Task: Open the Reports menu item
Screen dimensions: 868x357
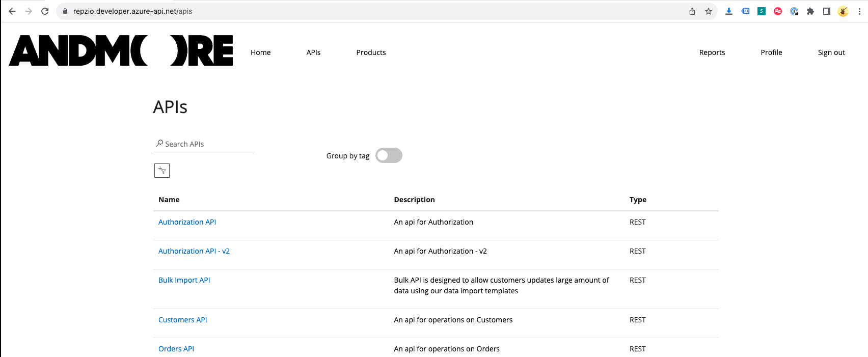Action: [x=712, y=52]
